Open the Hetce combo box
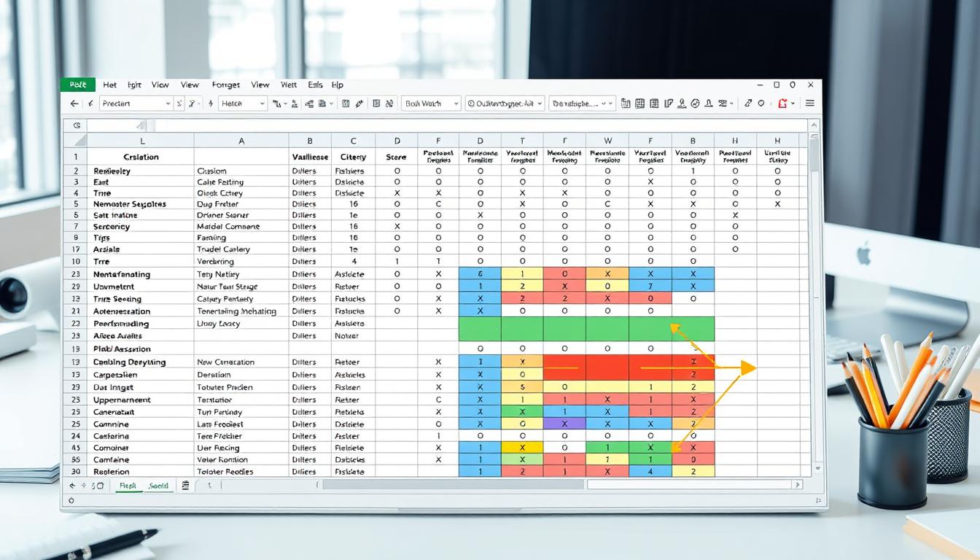The image size is (980, 560). pyautogui.click(x=243, y=104)
